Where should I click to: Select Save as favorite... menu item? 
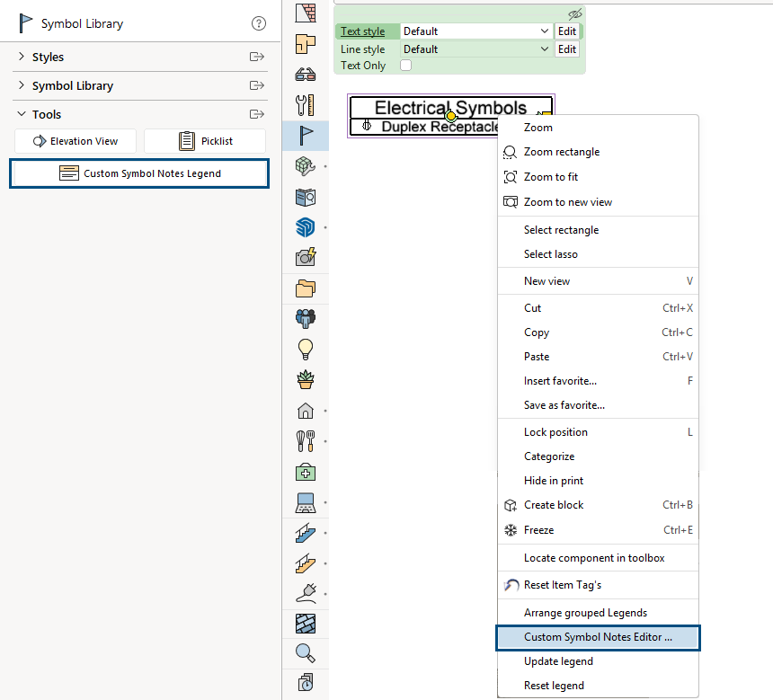[x=598, y=405]
